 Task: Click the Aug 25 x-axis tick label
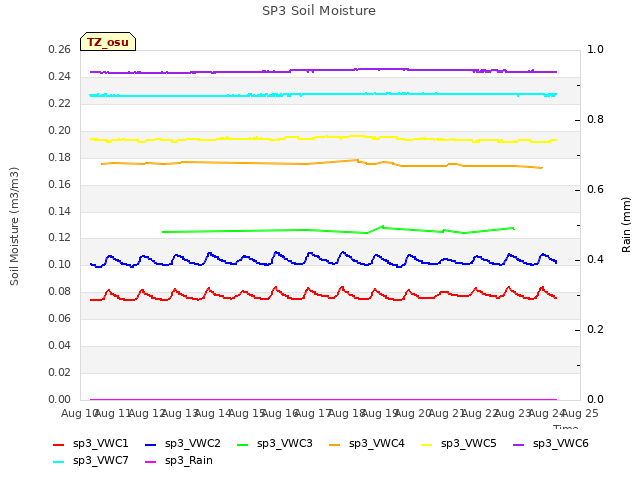[x=580, y=413]
